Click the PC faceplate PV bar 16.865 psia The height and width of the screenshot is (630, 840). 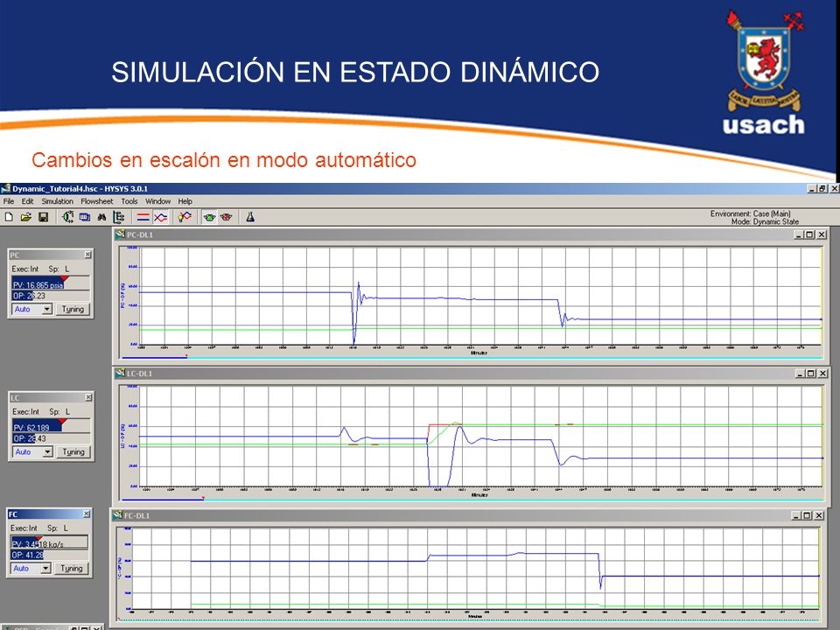(51, 283)
